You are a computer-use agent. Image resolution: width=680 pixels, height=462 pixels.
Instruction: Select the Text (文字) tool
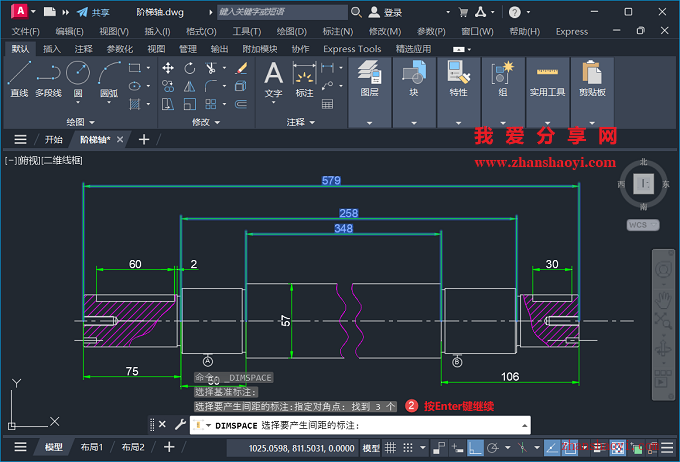tap(273, 79)
